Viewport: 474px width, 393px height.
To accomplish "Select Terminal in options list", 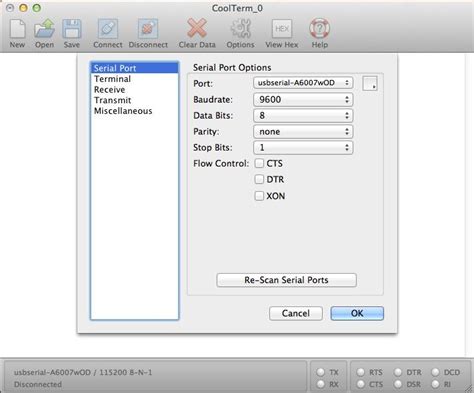I will (135, 79).
